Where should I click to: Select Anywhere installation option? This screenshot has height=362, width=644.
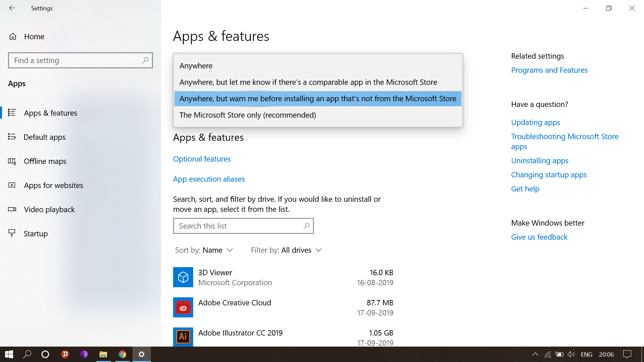coord(196,65)
